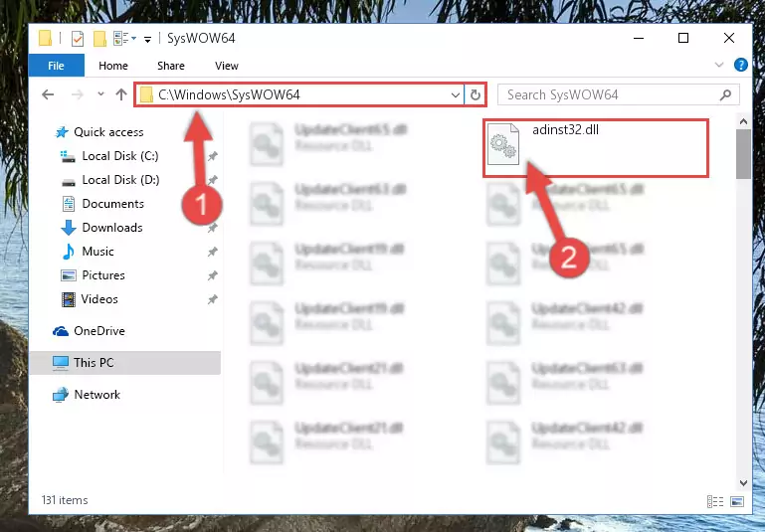765x532 pixels.
Task: Close the SysWOW64 window
Action: 729,38
